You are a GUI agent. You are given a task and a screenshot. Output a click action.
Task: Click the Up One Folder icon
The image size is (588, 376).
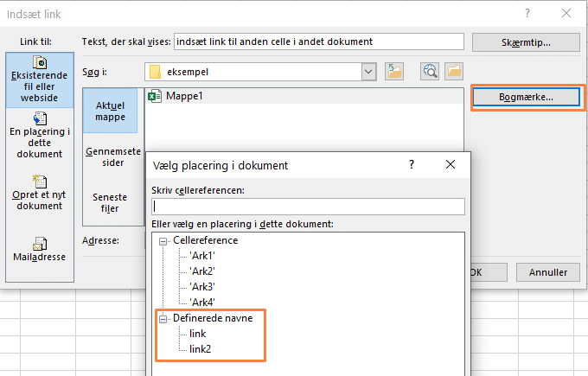pyautogui.click(x=395, y=71)
